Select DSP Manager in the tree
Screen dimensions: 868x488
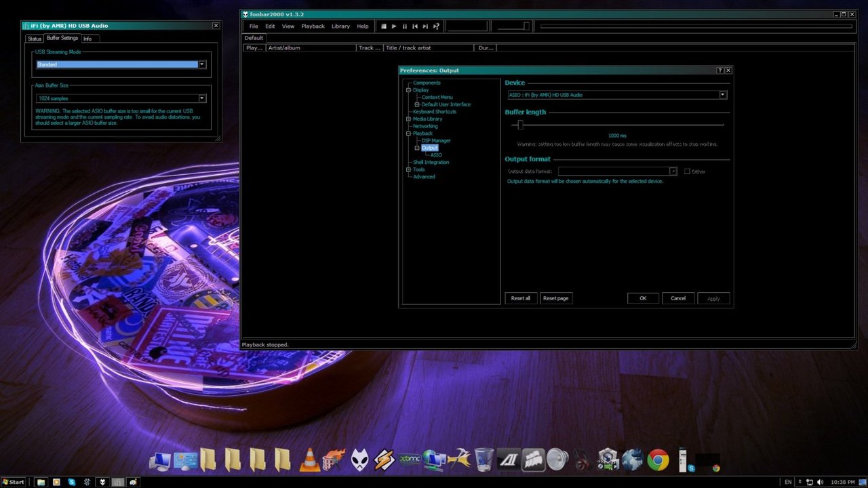click(x=436, y=140)
